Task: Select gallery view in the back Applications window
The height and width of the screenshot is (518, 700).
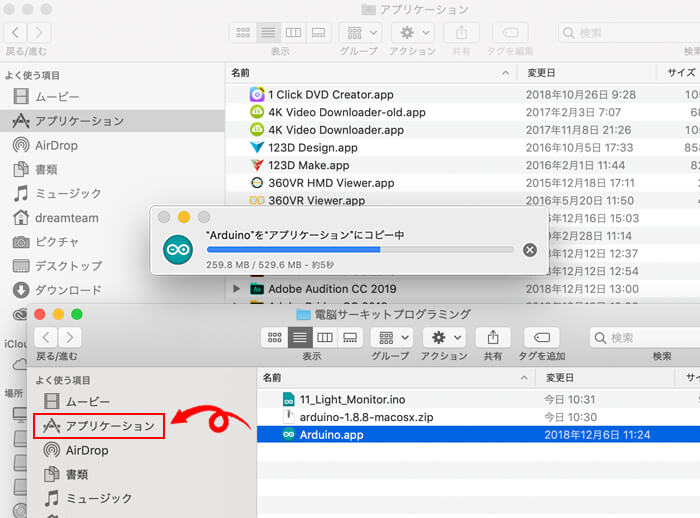Action: coord(318,32)
